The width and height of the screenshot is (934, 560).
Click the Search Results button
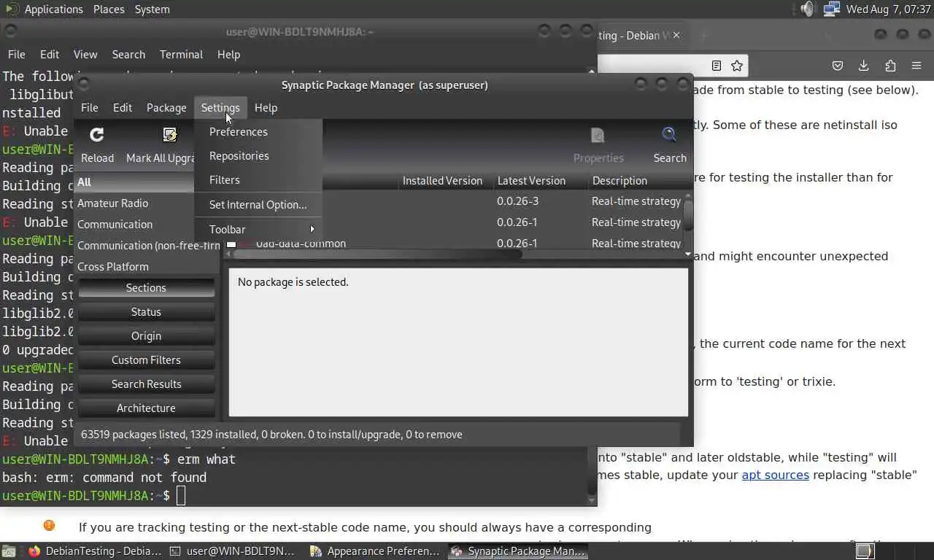pos(146,384)
